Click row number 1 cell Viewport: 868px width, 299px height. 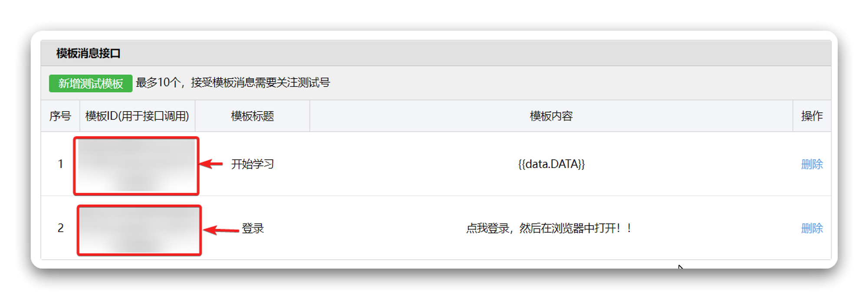(x=60, y=164)
